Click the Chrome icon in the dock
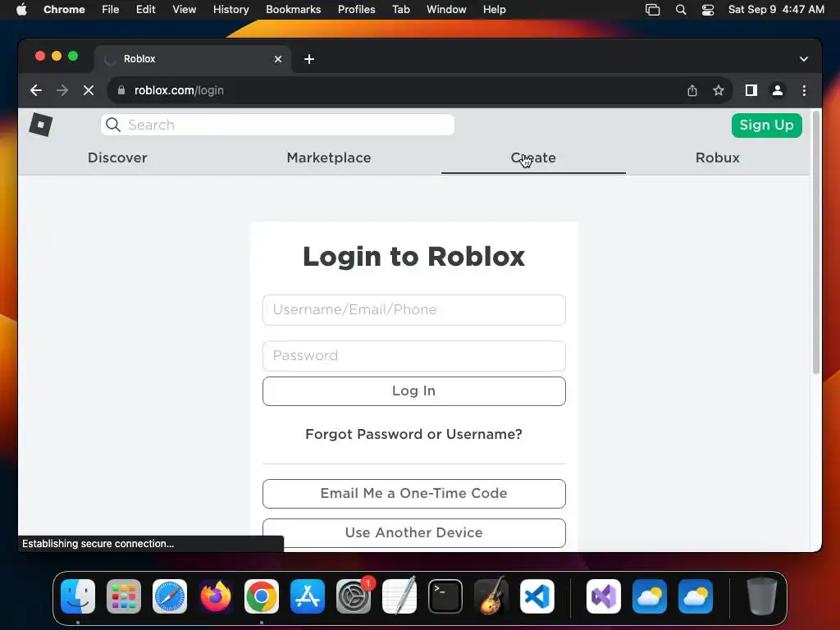This screenshot has width=840, height=630. click(x=262, y=596)
